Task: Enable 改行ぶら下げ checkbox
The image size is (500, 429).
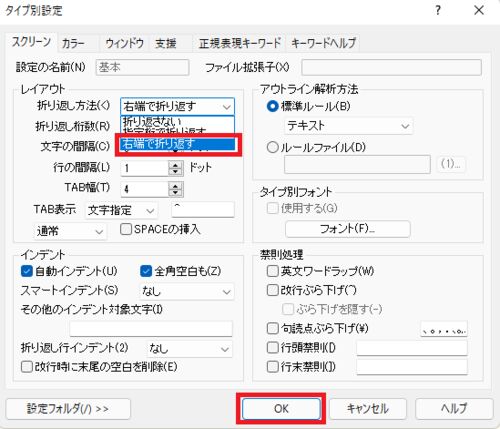Action: [x=312, y=290]
